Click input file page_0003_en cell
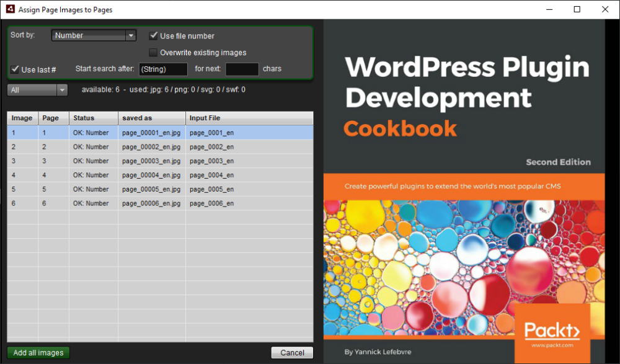This screenshot has height=364, width=620. click(249, 161)
